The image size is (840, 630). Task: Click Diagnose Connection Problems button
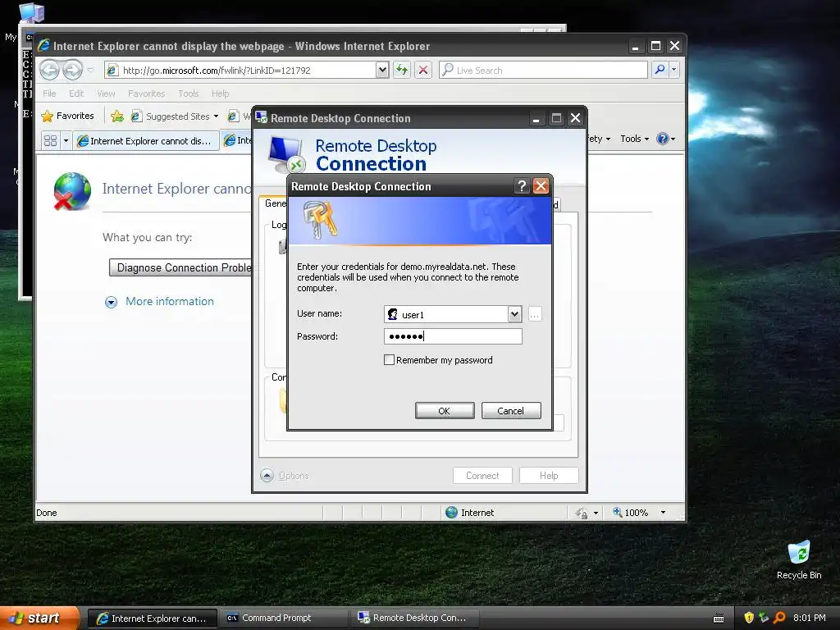[180, 267]
